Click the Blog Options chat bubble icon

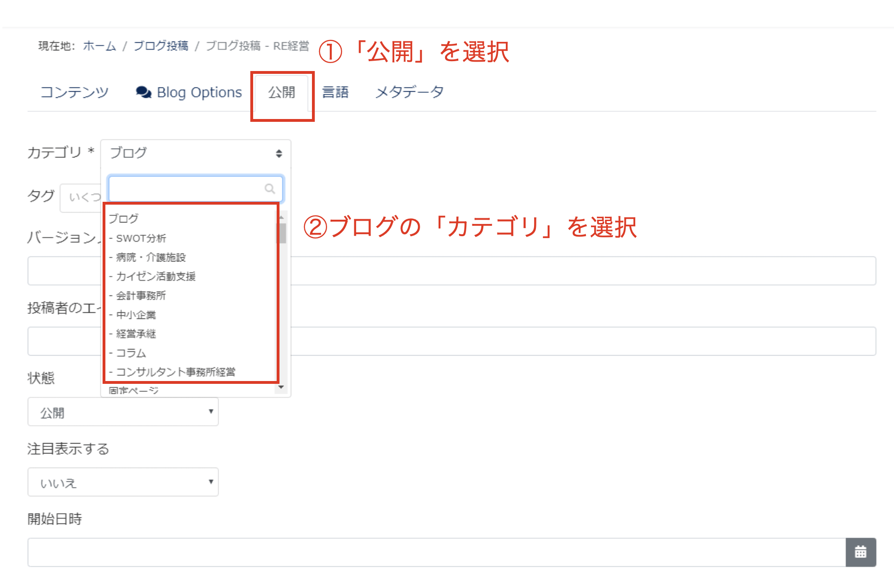coord(144,92)
